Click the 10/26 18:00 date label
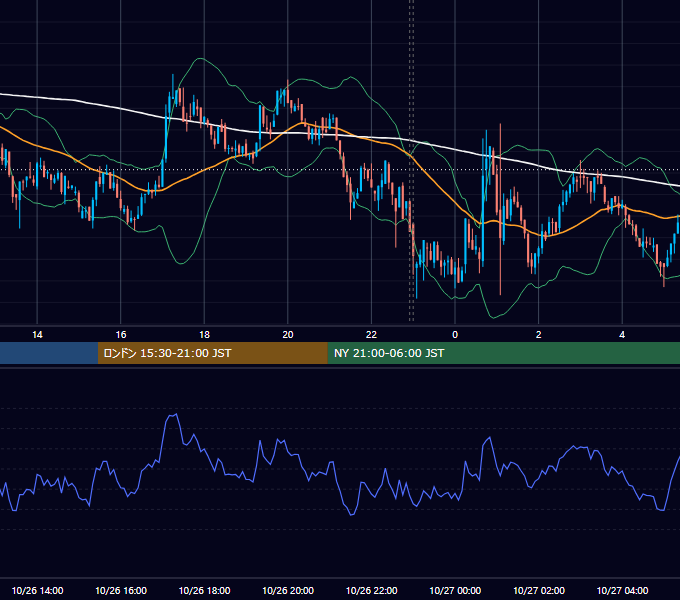This screenshot has height=600, width=680. pyautogui.click(x=204, y=590)
